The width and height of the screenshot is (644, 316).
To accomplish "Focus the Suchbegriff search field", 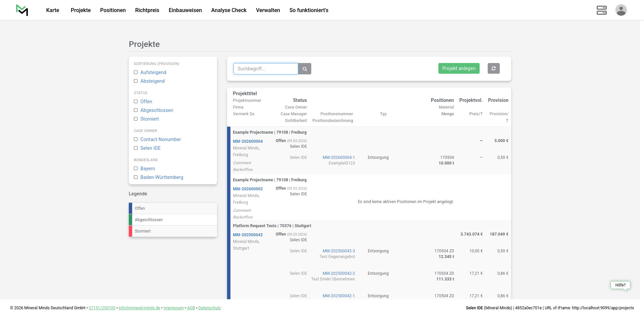I will pyautogui.click(x=265, y=69).
